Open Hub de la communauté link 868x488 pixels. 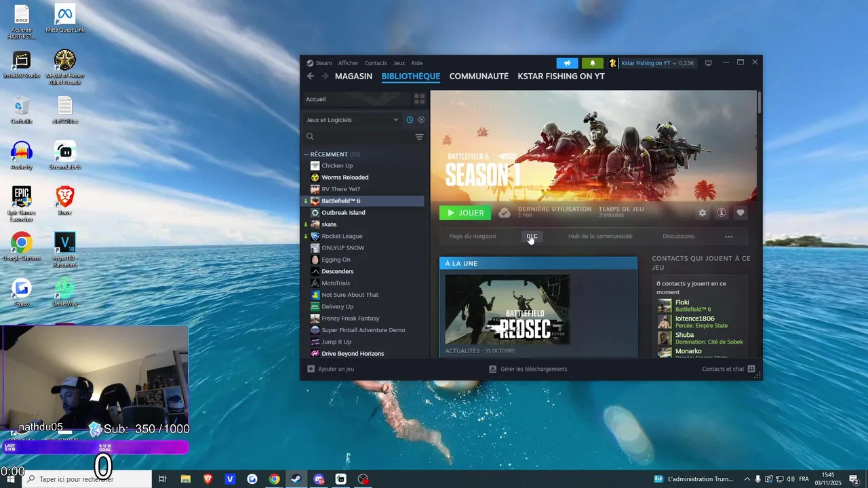[x=600, y=237]
